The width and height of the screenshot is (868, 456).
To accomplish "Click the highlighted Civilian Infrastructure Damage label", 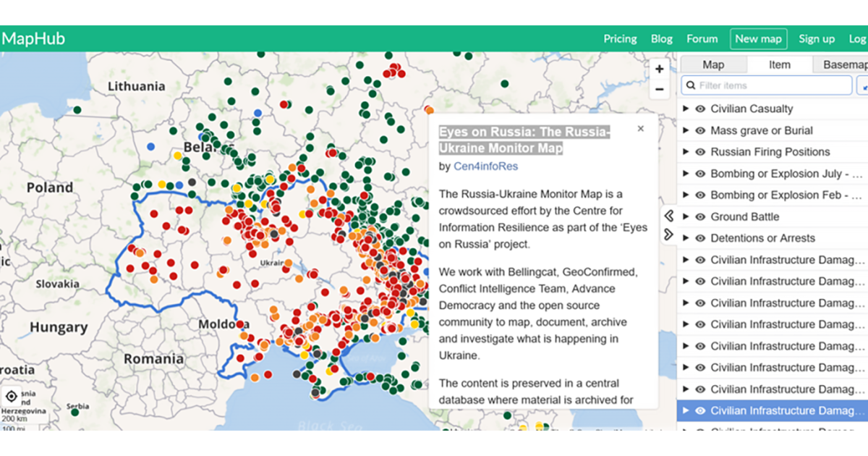I will coord(788,410).
